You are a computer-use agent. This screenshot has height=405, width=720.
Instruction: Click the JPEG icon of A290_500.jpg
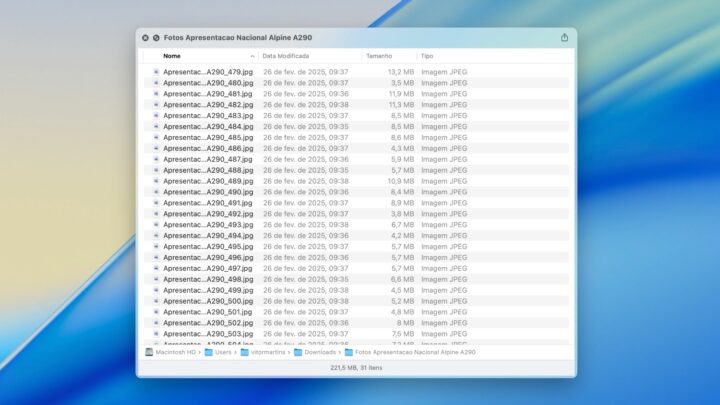click(156, 301)
